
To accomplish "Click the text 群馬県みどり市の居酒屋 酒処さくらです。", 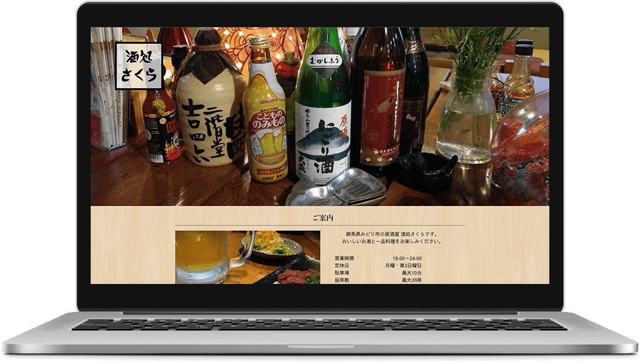I will (x=392, y=235).
